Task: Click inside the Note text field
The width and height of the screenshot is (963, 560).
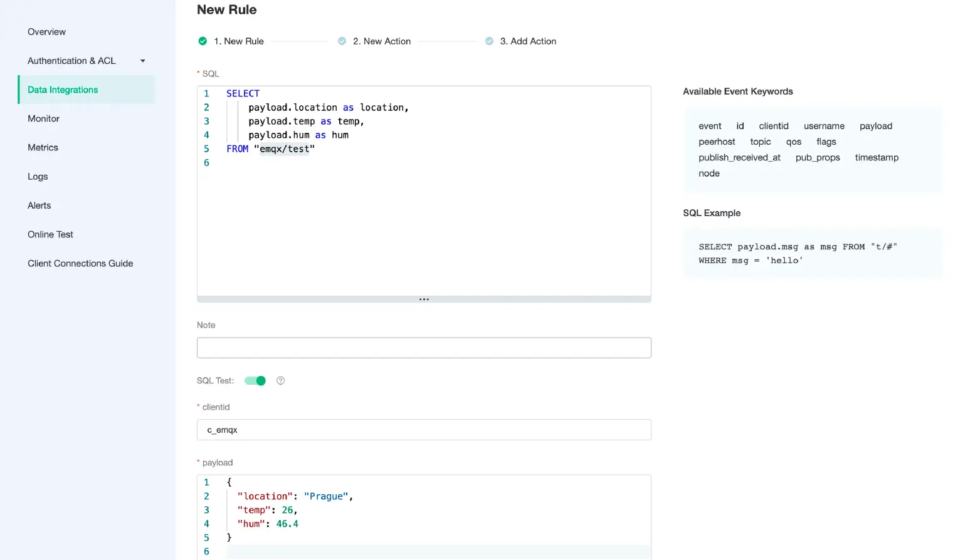Action: click(x=424, y=348)
